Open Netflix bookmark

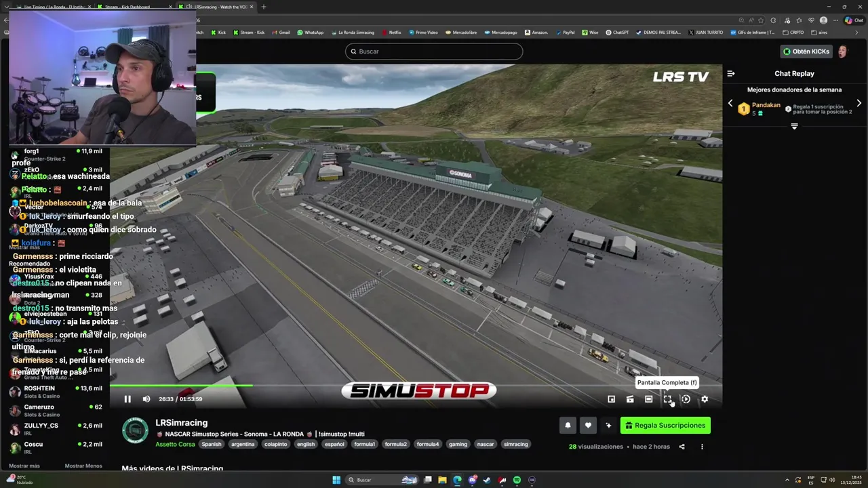point(391,33)
